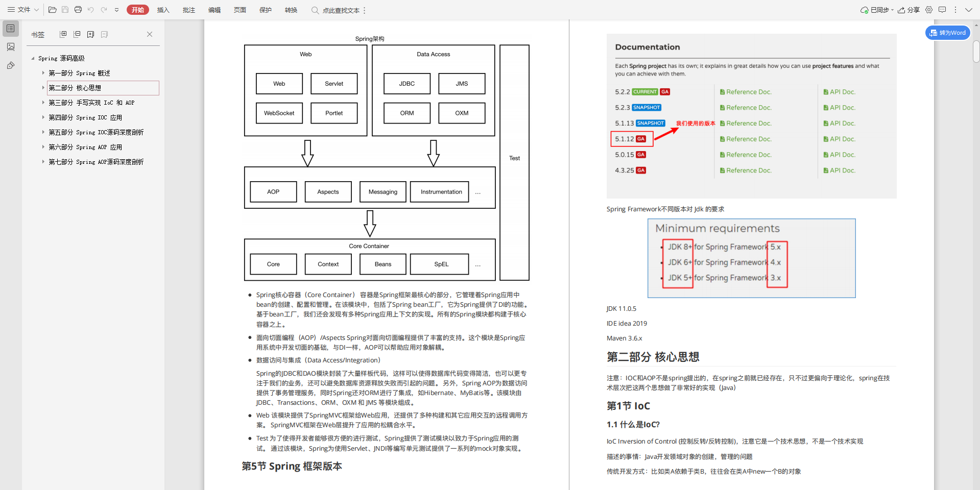Image resolution: width=980 pixels, height=490 pixels.
Task: Jump to 第七部分 Spring AOP源码深度剖析
Action: pyautogui.click(x=96, y=162)
